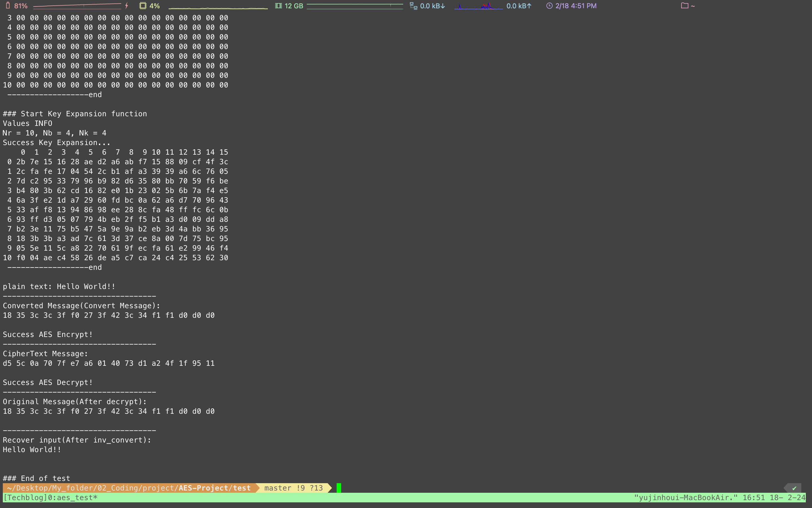Click column header row '0 1 2 3 ... 15'
The width and height of the screenshot is (812, 508).
pos(125,152)
